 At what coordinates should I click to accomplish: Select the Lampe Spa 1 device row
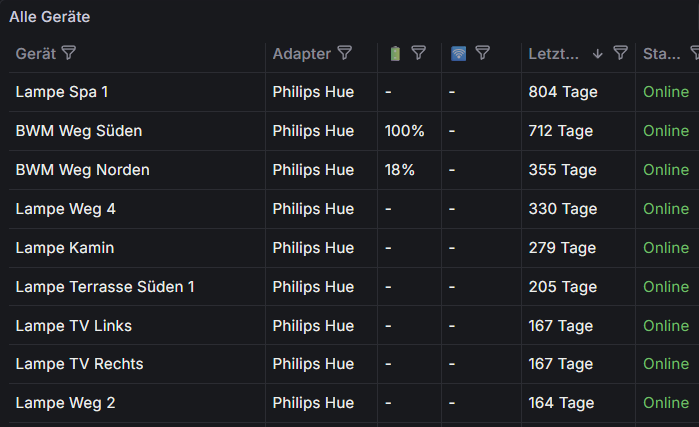coord(62,92)
